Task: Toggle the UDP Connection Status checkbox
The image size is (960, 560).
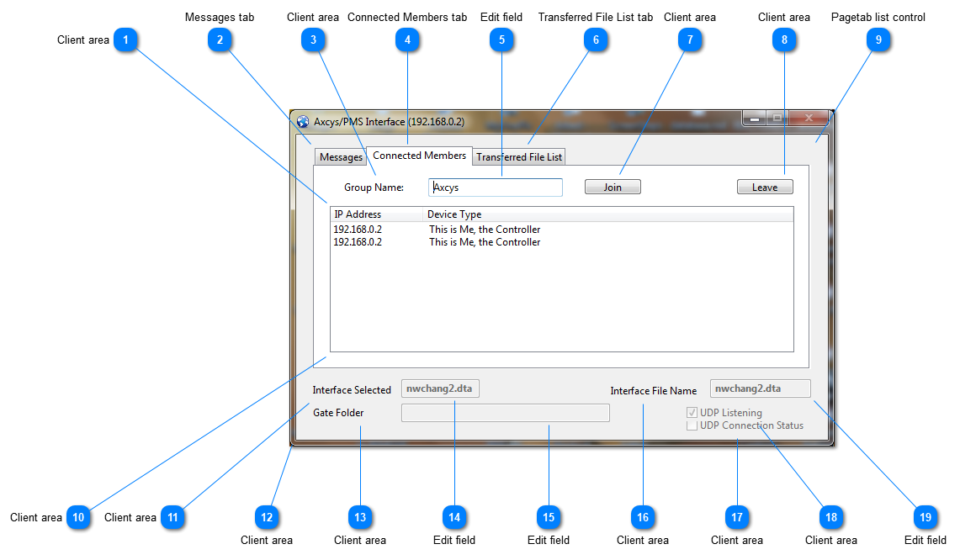Action: 692,426
